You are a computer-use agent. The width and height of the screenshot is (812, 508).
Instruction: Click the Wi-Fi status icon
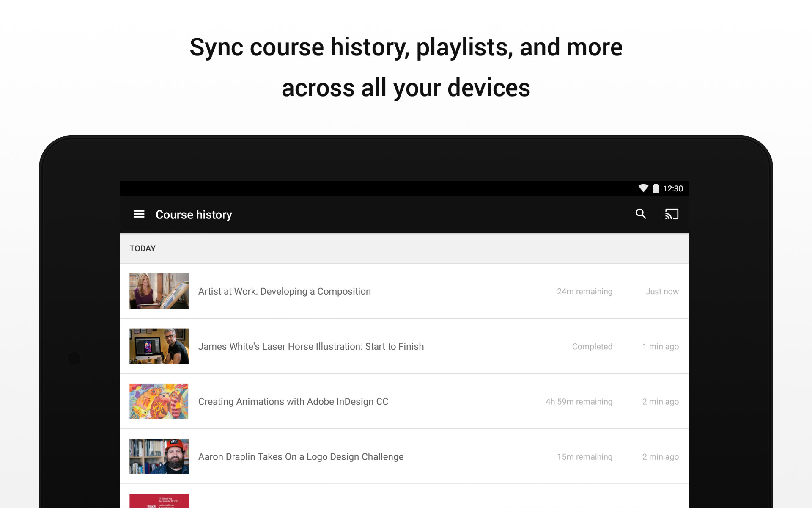[x=643, y=188]
